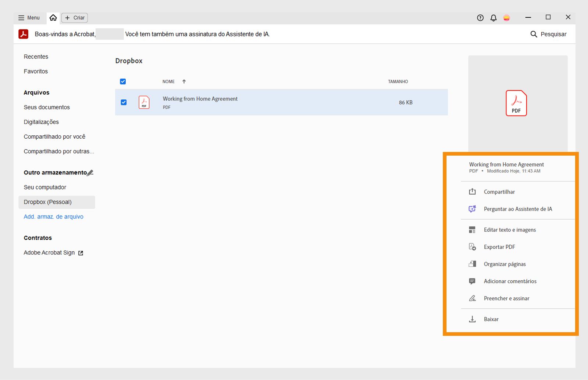Open the Help question mark icon
The height and width of the screenshot is (380, 588).
tap(480, 18)
